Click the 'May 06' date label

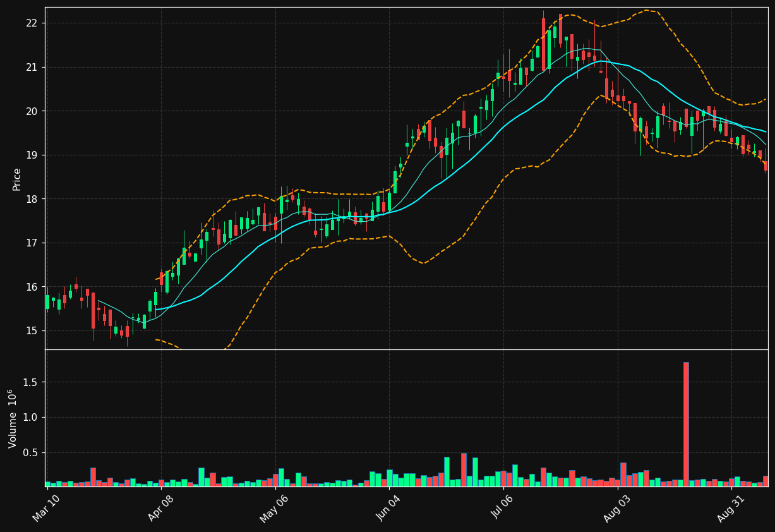point(273,509)
